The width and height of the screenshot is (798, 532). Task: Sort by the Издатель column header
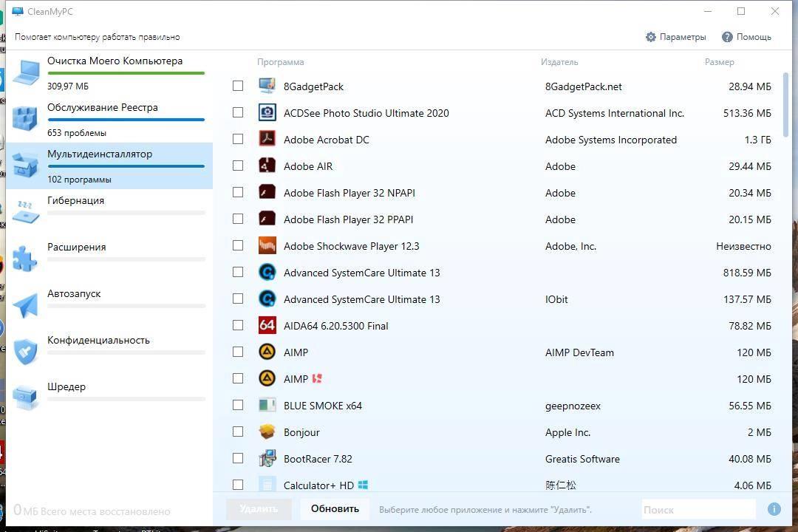coord(559,61)
